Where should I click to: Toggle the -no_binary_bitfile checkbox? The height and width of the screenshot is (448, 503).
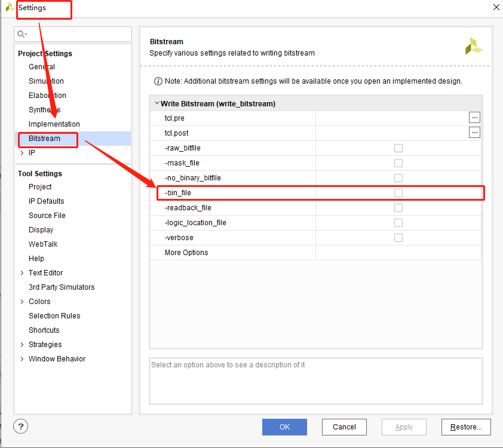[x=398, y=178]
